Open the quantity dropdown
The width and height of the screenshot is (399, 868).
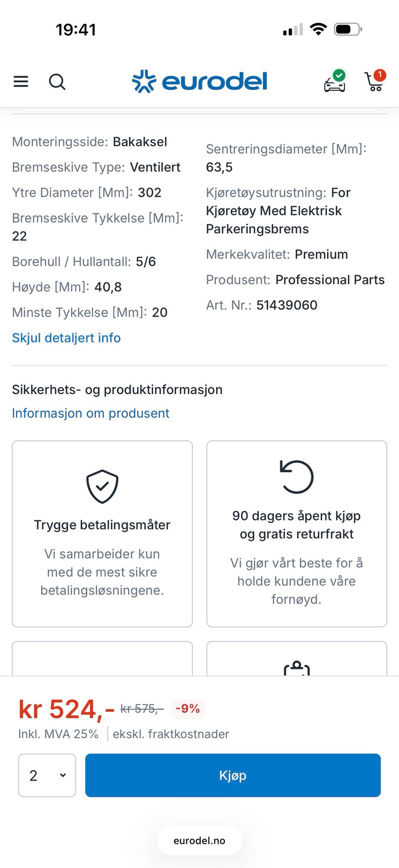[x=47, y=775]
